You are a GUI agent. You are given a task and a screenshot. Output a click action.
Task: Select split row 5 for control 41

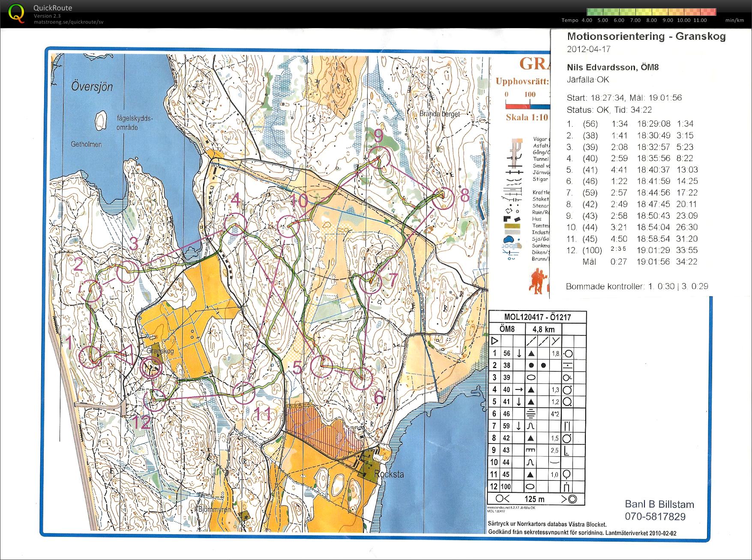[632, 170]
